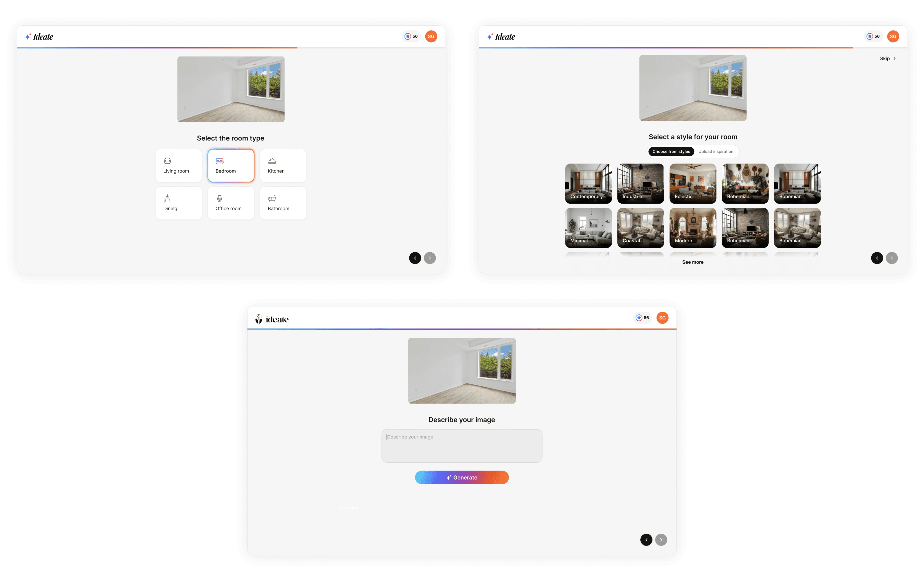This screenshot has width=924, height=573.
Task: Click next arrow on style selection screen
Action: [x=891, y=258]
